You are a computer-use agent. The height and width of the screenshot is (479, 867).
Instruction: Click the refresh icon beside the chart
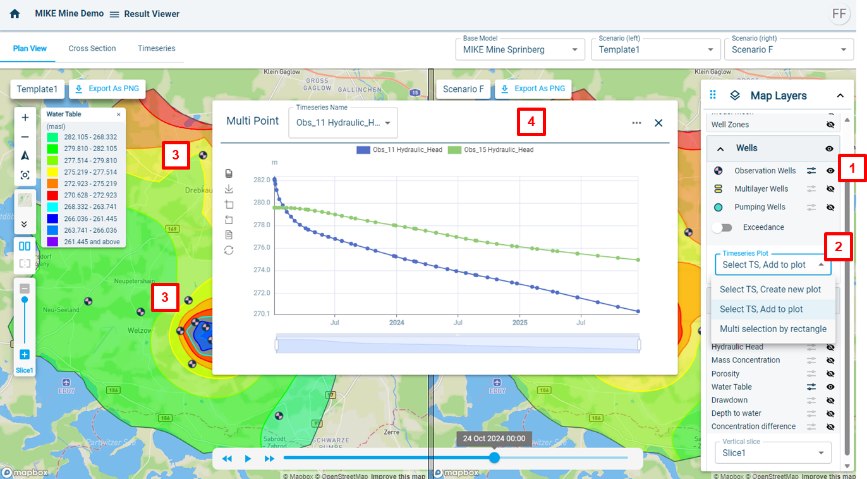229,249
